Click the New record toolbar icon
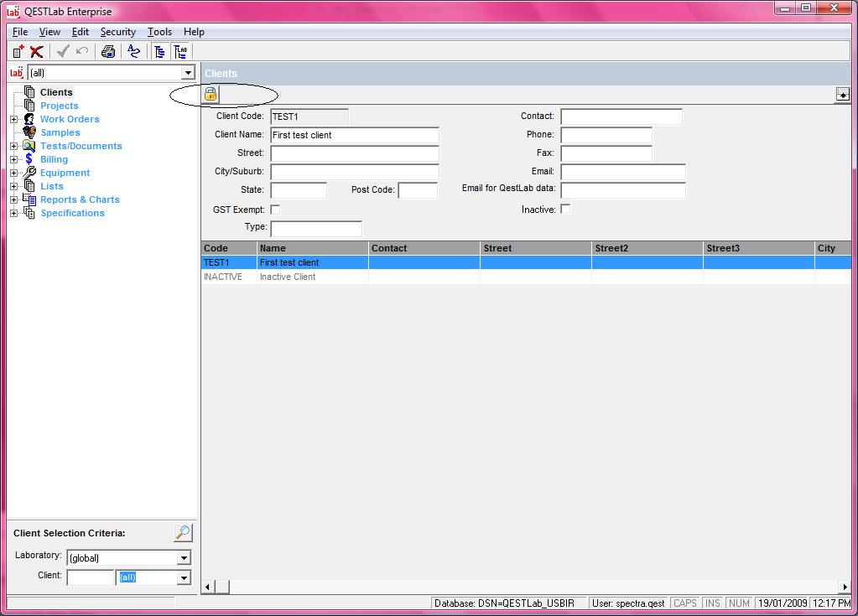Viewport: 858px width, 616px height. [x=18, y=52]
